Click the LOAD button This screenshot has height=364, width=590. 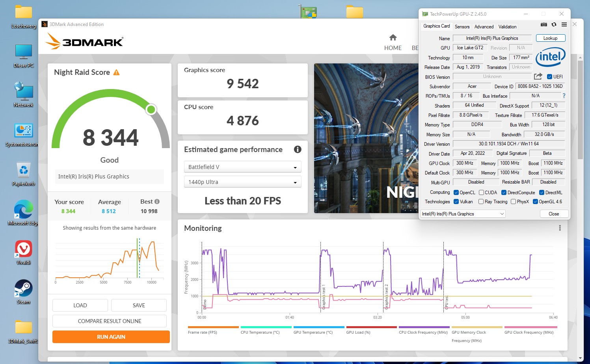[x=80, y=305]
